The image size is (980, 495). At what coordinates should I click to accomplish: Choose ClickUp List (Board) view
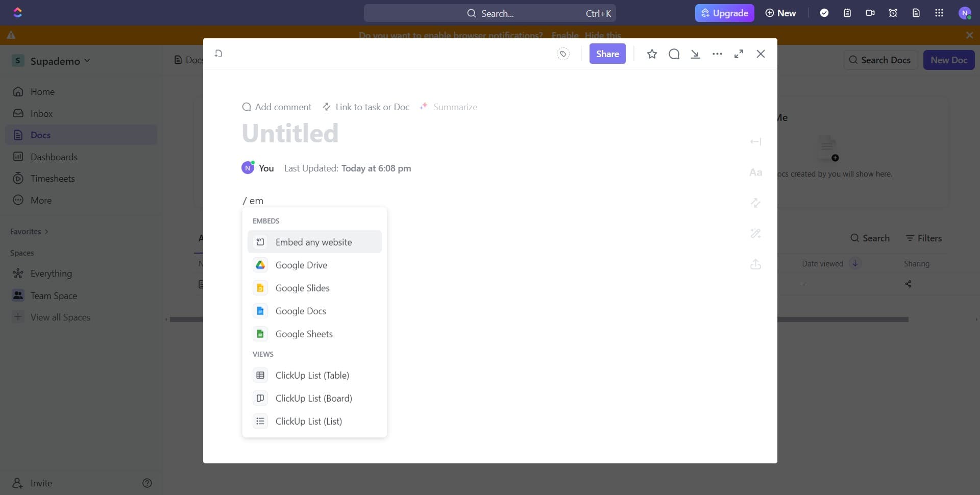[314, 398]
